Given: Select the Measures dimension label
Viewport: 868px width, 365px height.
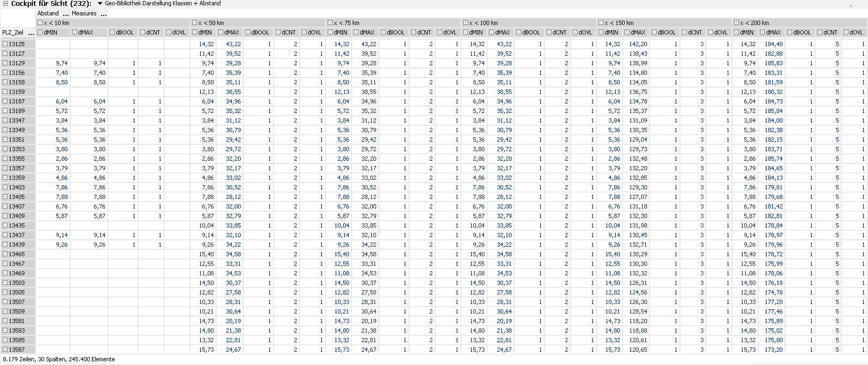Looking at the screenshot, I should 84,13.
